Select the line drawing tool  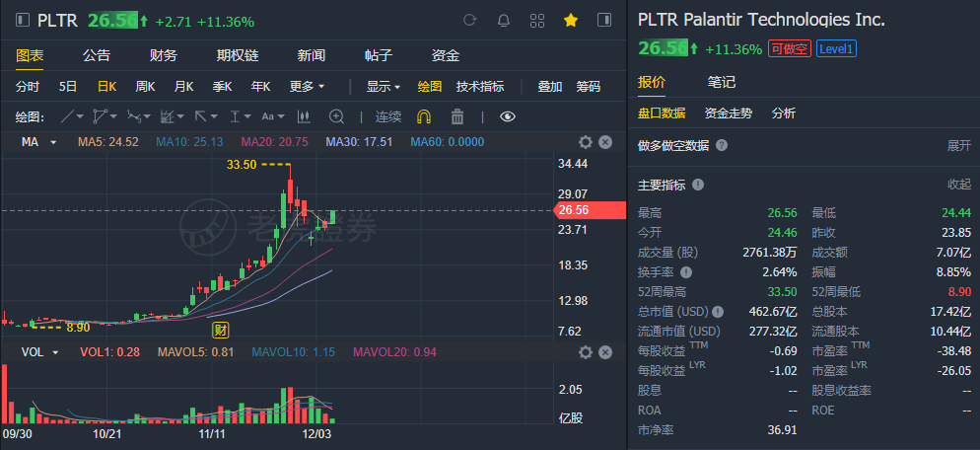[68, 116]
